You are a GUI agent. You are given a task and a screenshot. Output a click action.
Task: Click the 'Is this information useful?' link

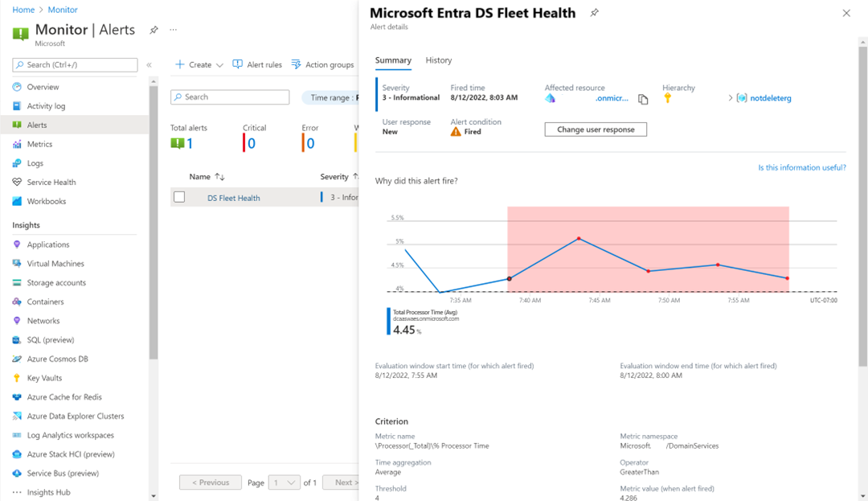click(x=801, y=168)
